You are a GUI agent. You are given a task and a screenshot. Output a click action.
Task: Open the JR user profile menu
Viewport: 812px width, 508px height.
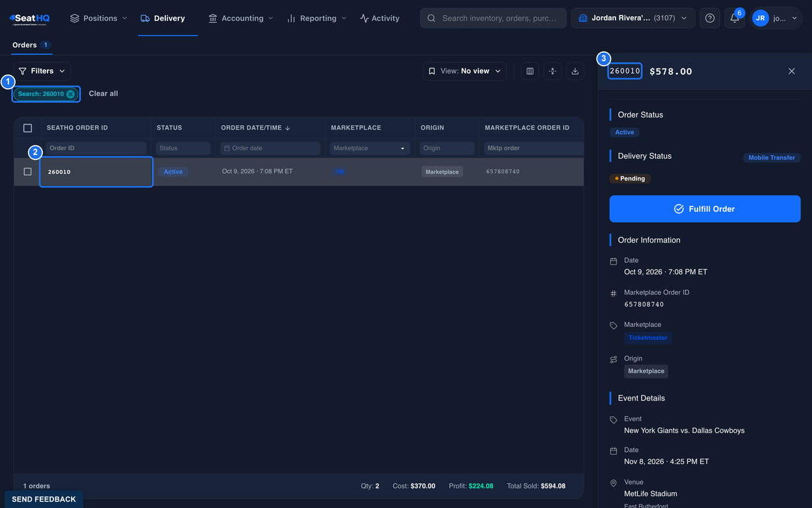pyautogui.click(x=776, y=18)
